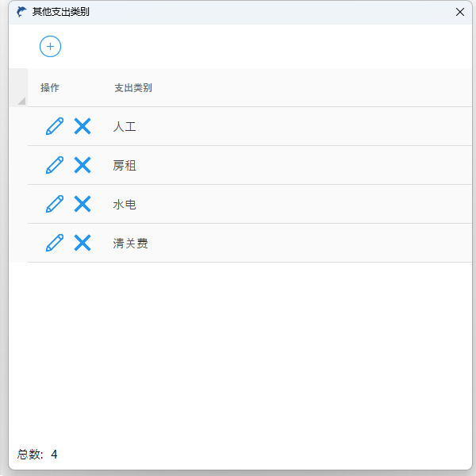Select all rows via grid corner triangle
This screenshot has height=476, width=476.
click(x=20, y=99)
